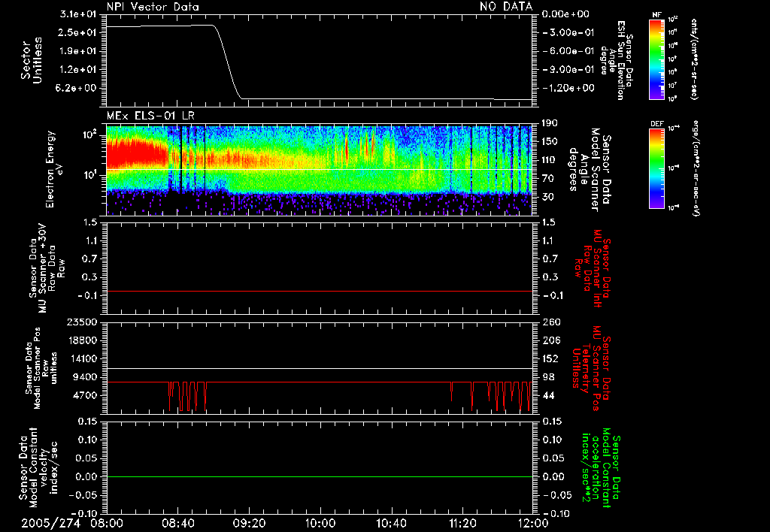
Task: Click the red high-flux region in spectrogram
Action: [x=138, y=153]
